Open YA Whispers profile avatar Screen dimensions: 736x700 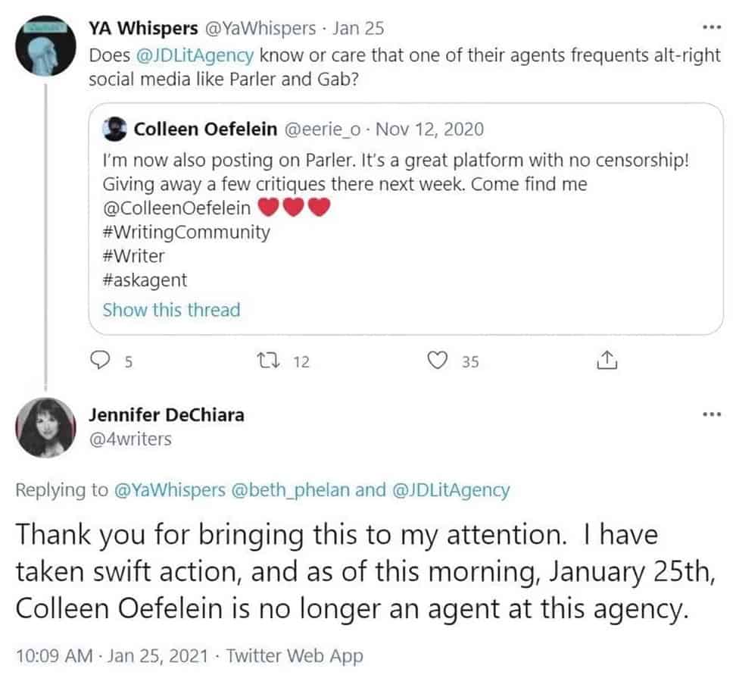[x=45, y=45]
